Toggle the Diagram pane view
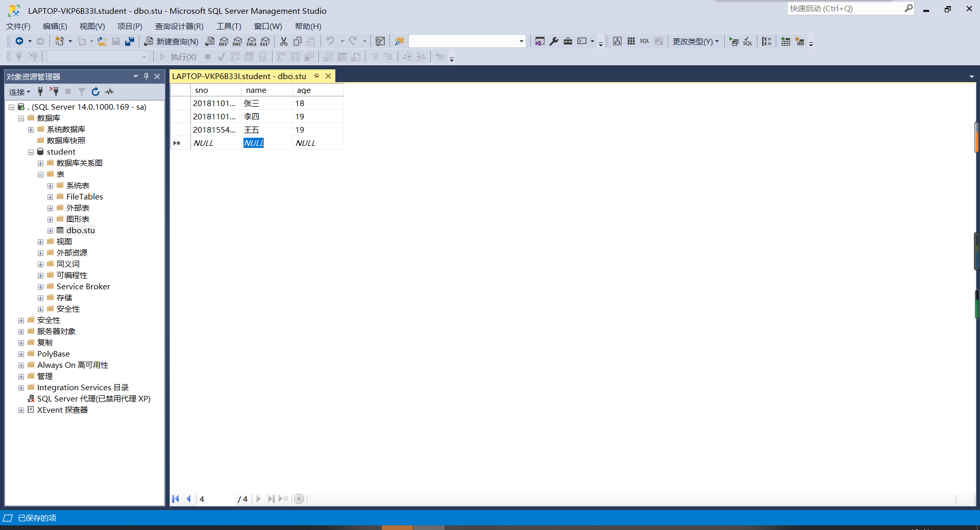 [618, 41]
